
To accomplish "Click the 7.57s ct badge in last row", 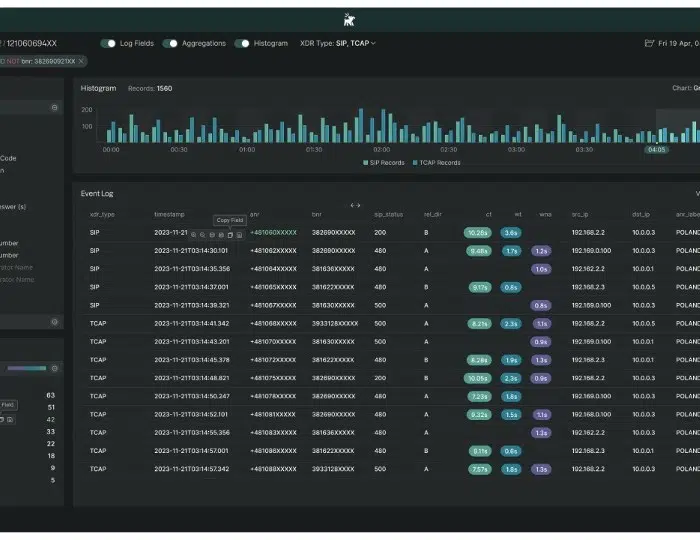I will pyautogui.click(x=479, y=469).
